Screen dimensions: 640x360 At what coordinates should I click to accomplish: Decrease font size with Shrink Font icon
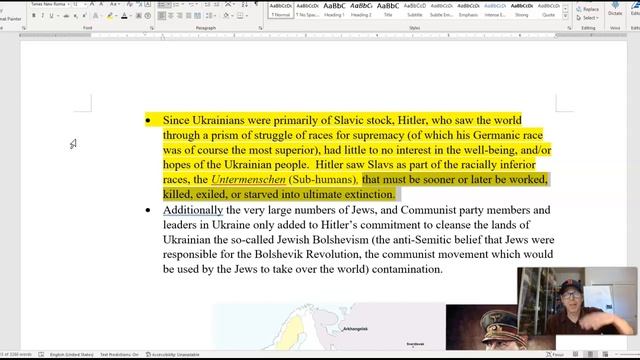[101, 4]
